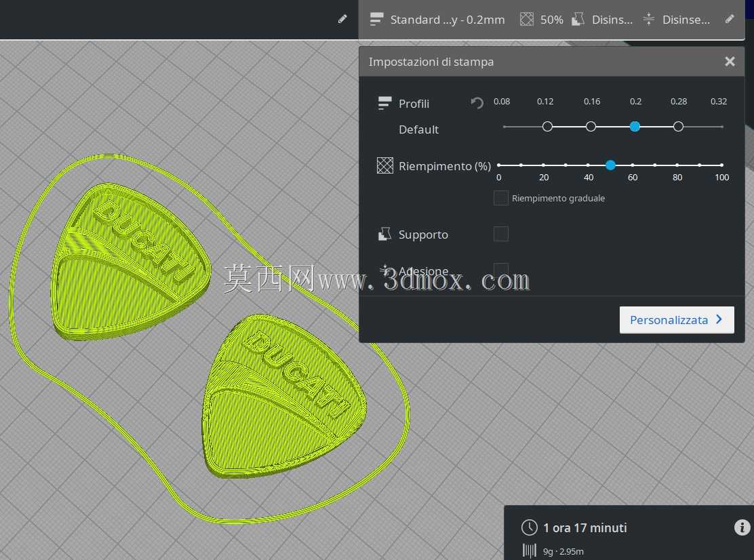Reset the profile with the undo arrow icon
This screenshot has height=560, width=754.
(477, 102)
